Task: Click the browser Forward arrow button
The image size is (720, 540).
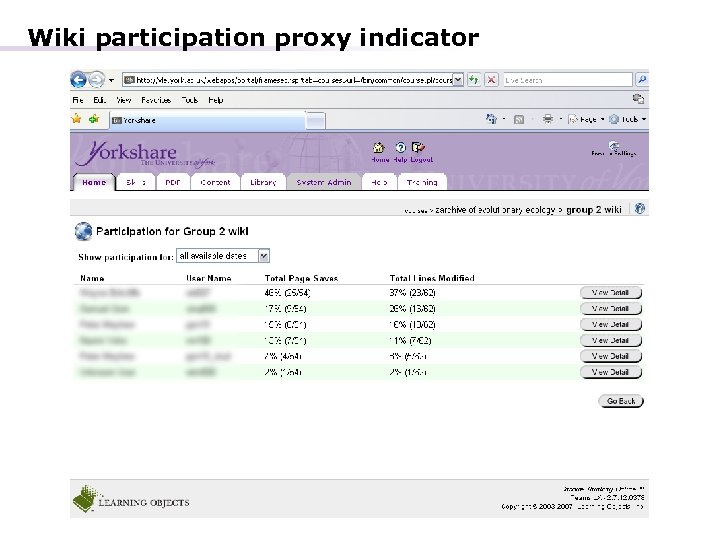Action: 96,80
